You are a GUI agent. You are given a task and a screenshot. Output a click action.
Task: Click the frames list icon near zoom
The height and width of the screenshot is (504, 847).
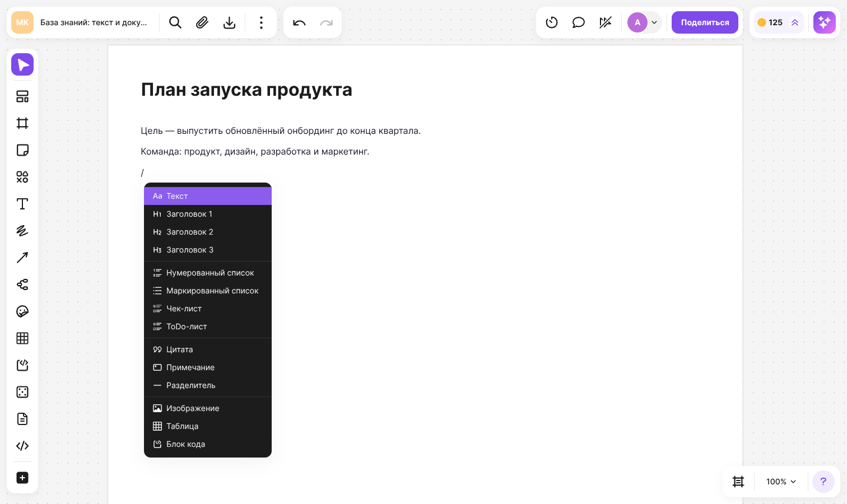(x=738, y=482)
